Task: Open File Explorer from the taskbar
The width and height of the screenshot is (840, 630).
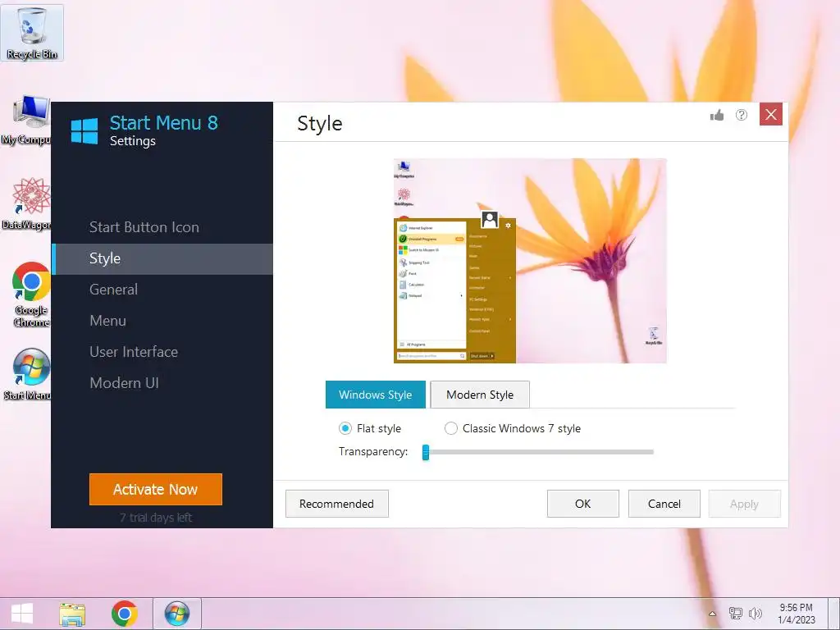Action: pyautogui.click(x=72, y=614)
